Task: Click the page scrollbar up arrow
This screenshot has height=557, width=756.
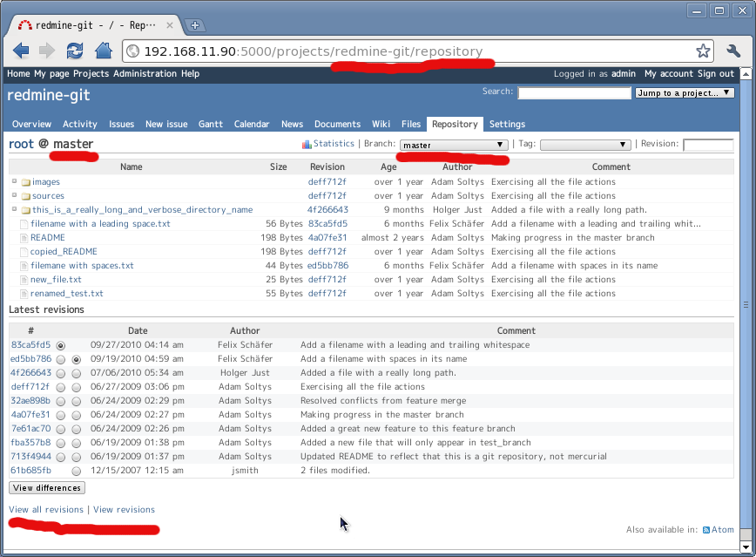Action: 746,74
